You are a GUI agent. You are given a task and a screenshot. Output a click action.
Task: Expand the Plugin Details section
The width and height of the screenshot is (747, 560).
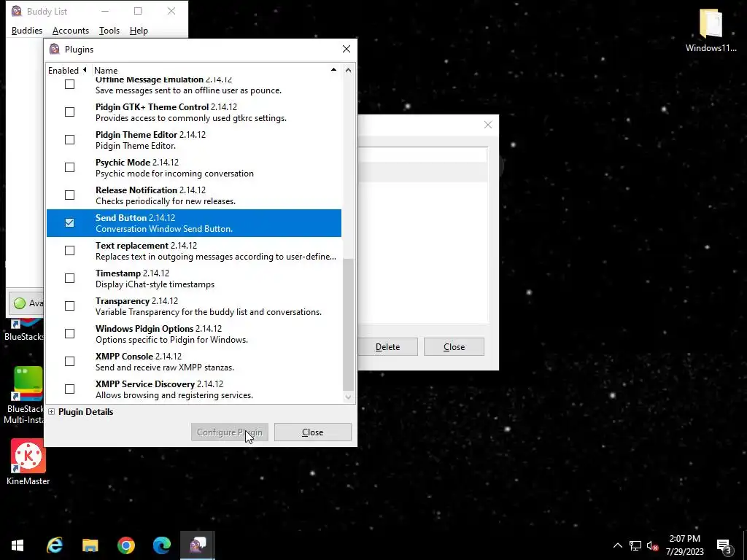[52, 412]
